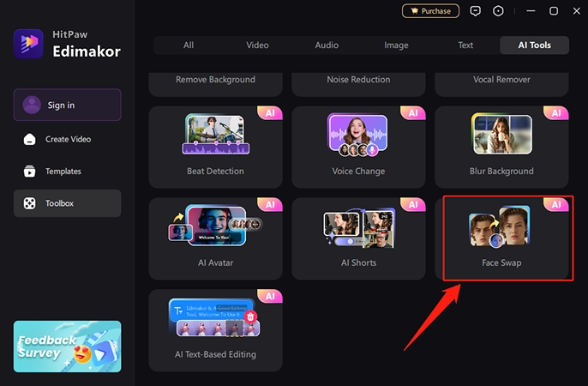Screen dimensions: 588x386
Task: Switch to the Audio tab
Action: [327, 45]
